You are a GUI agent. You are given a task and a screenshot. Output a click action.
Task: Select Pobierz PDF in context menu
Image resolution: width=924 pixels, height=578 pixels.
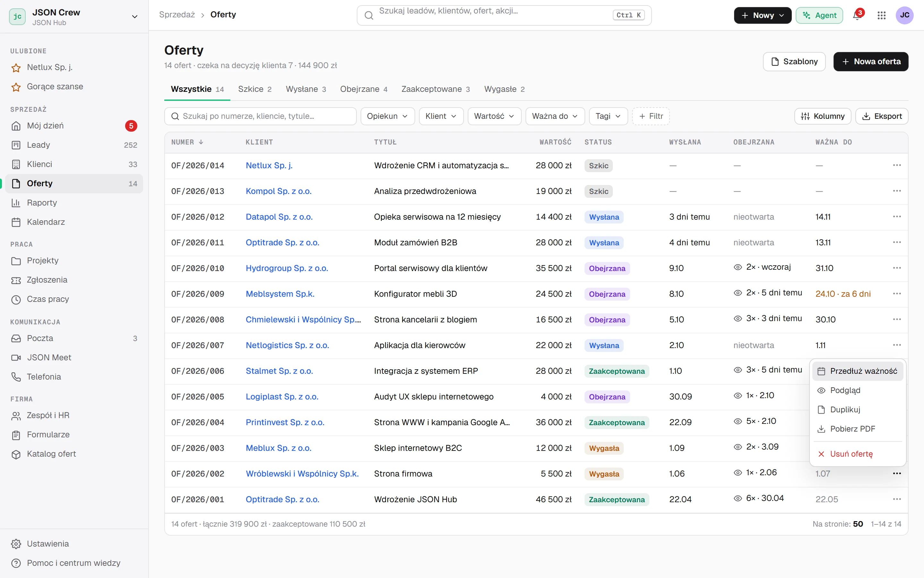pos(858,429)
